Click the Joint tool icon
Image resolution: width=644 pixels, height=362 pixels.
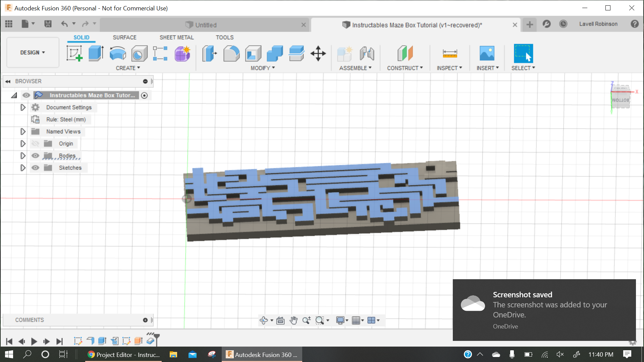pos(367,53)
